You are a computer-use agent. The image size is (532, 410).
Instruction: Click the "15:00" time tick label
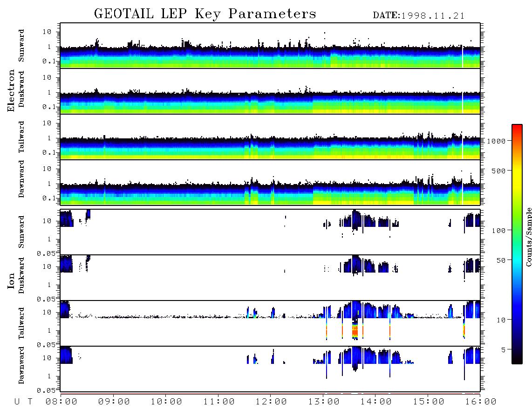click(429, 402)
